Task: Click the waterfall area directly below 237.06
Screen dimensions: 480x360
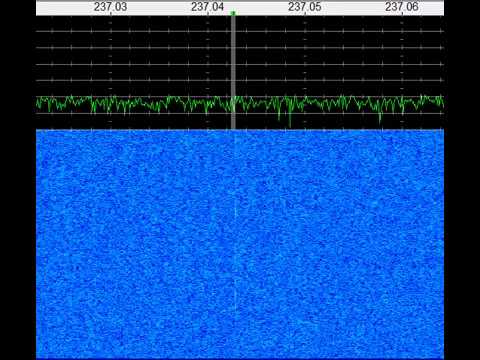Action: 402,243
